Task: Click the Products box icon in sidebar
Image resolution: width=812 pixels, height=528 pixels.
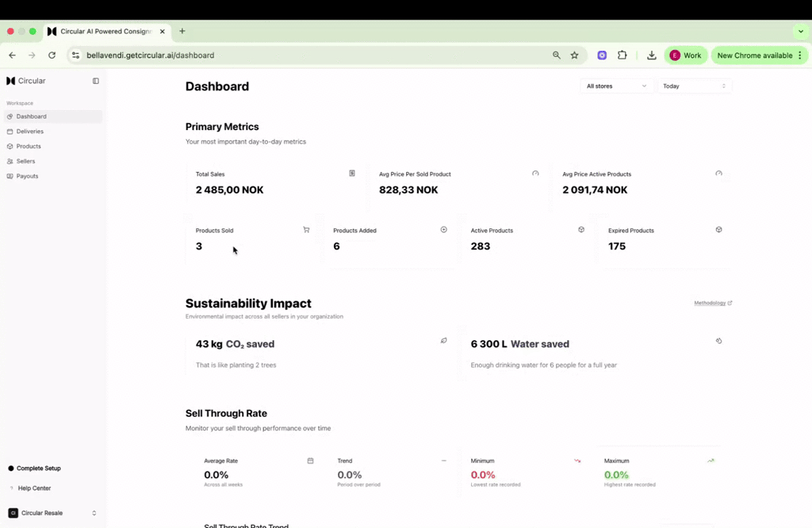Action: pyautogui.click(x=10, y=147)
